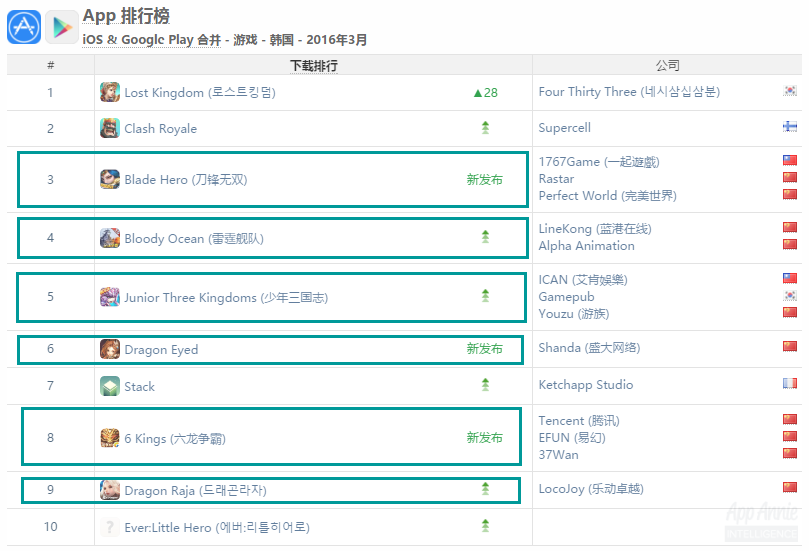Viewport: 809px width, 551px height.
Task: Click the China flag beside LineKong
Action: point(790,228)
